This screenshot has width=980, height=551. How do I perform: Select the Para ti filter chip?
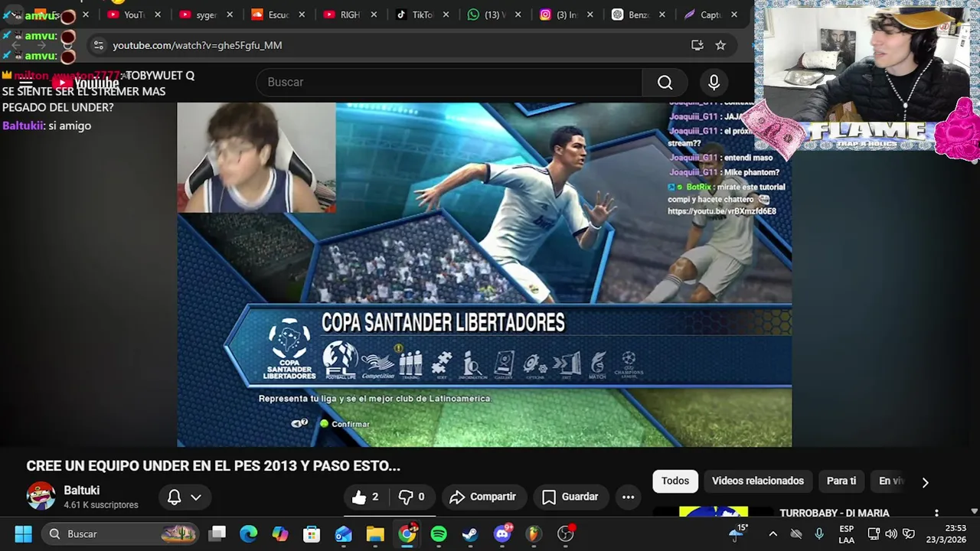point(841,481)
